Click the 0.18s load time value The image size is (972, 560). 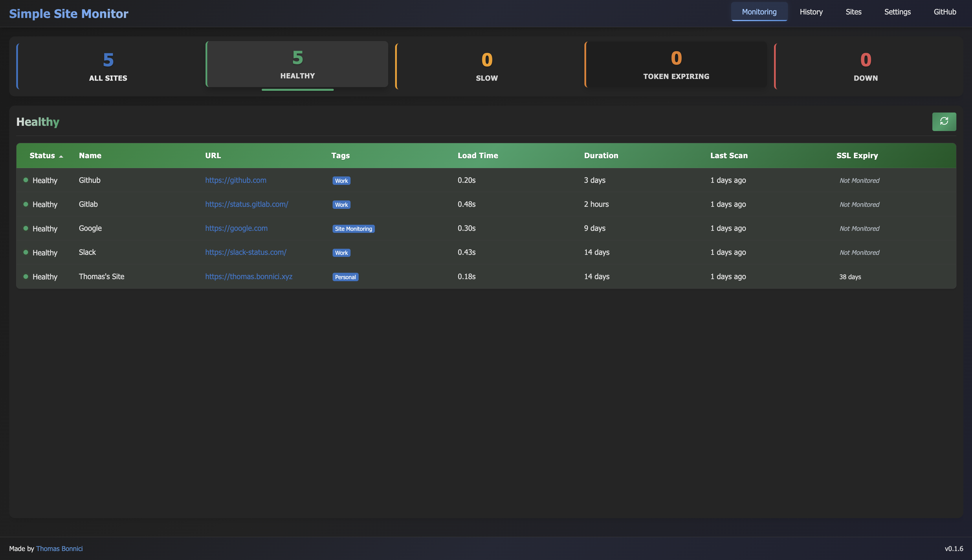click(466, 277)
